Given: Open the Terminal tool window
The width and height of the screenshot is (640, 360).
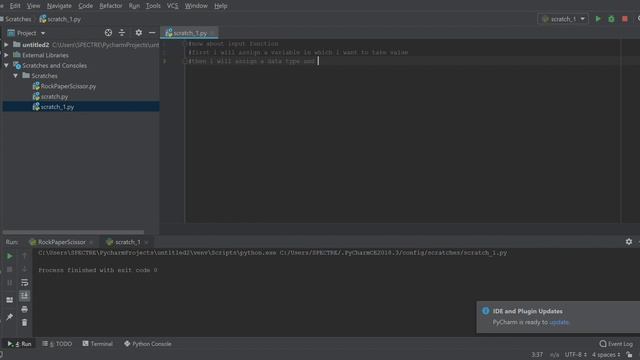Looking at the screenshot, I should 98,344.
